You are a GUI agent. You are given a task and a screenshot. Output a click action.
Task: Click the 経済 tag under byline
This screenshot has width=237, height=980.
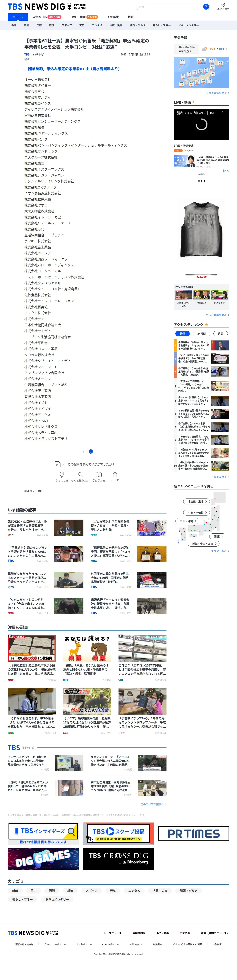point(27,60)
